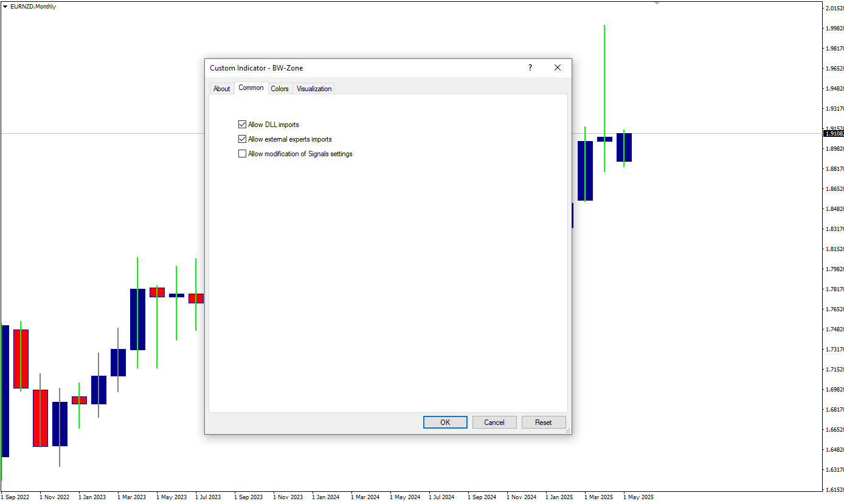This screenshot has width=844, height=504.
Task: Click the 1 May 2025 date label
Action: [638, 497]
